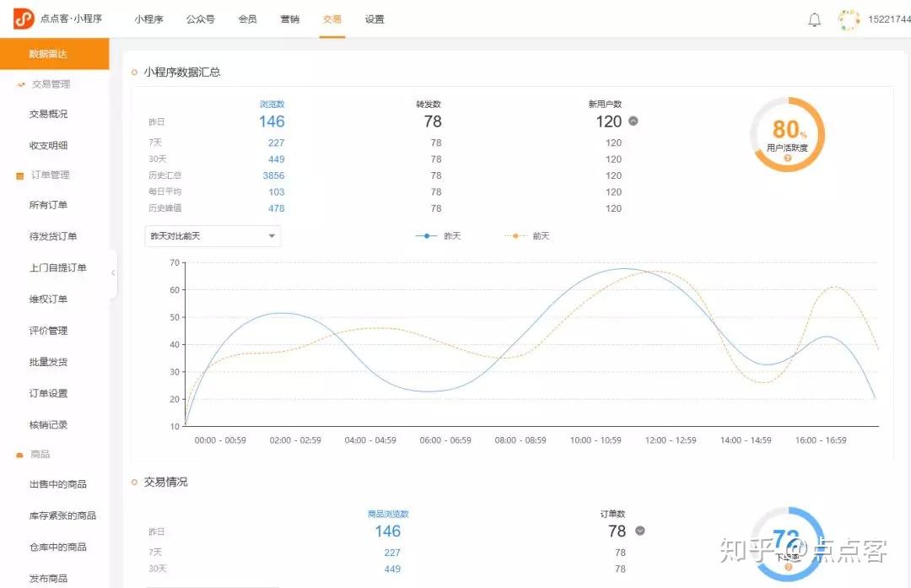This screenshot has width=911, height=588.
Task: Open 所有订单 in the sidebar
Action: click(x=48, y=205)
